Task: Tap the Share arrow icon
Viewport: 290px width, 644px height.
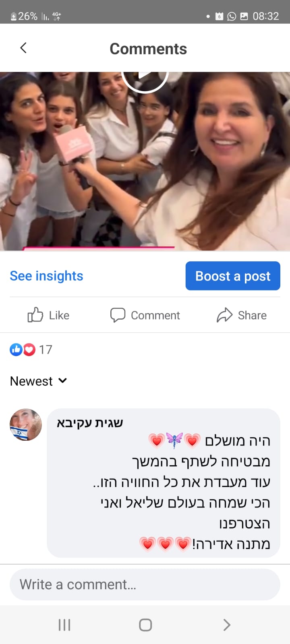Action: click(224, 315)
